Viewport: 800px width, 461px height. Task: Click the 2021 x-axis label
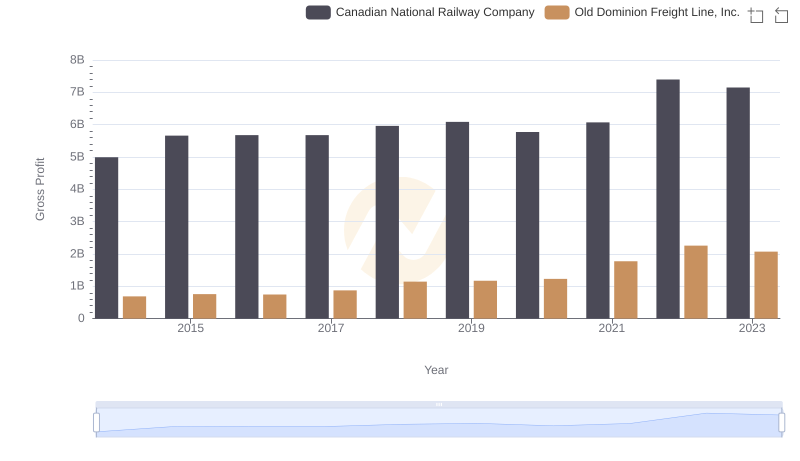coord(612,328)
